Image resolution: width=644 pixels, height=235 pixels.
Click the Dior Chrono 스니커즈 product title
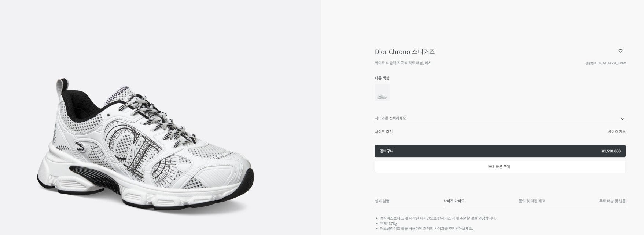coord(405,52)
